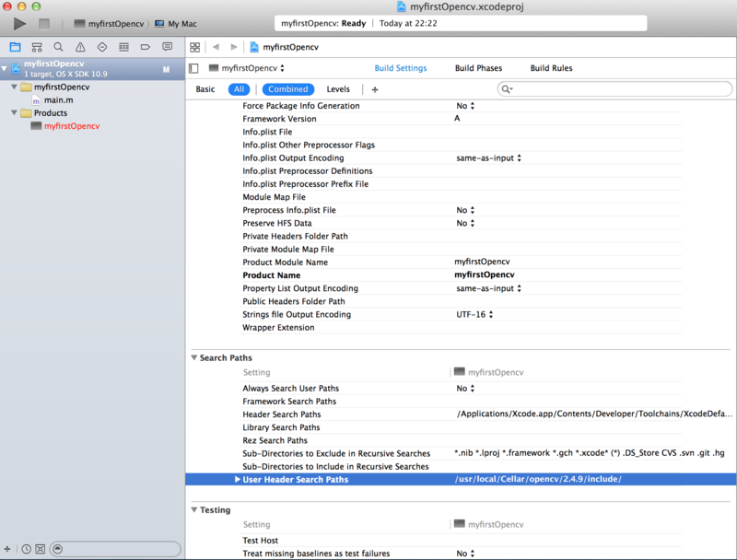Select main.m in the navigator

coord(59,100)
